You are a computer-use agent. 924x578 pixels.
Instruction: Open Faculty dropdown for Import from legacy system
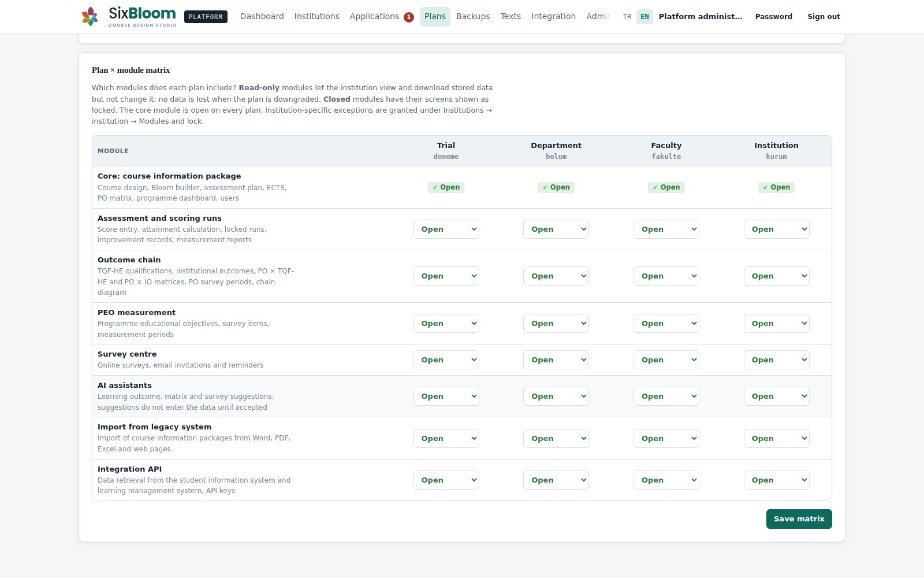[x=666, y=438]
